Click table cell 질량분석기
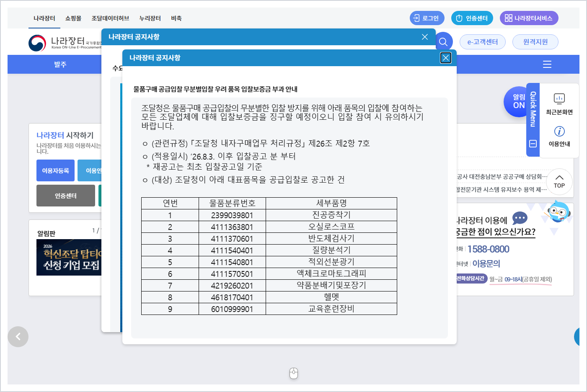The image size is (587, 392). point(331,250)
